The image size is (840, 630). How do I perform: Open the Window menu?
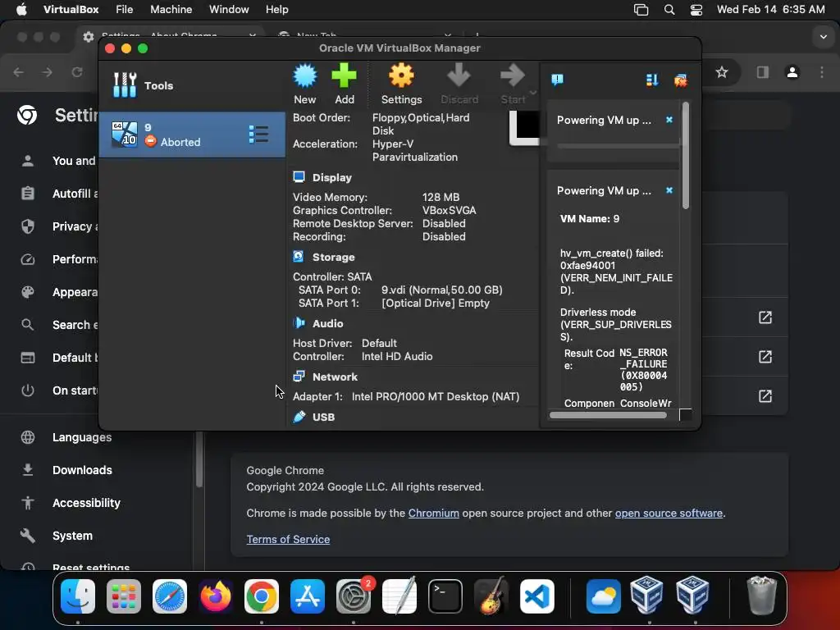coord(229,10)
